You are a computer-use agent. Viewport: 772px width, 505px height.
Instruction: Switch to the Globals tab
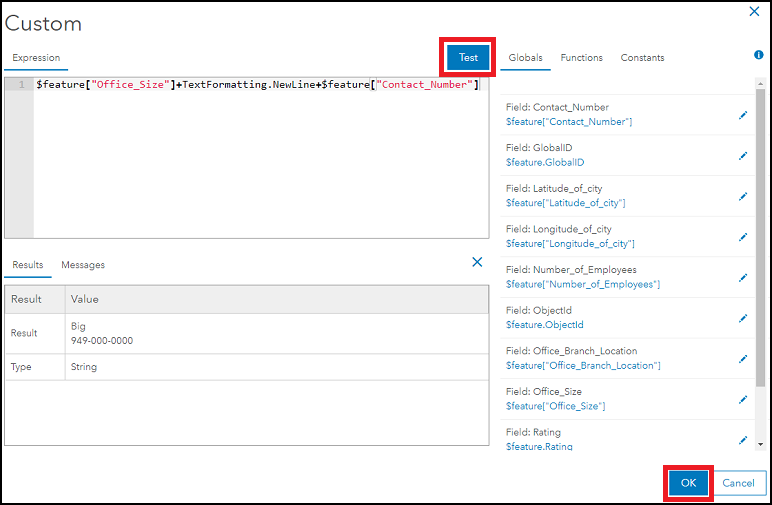pyautogui.click(x=525, y=58)
